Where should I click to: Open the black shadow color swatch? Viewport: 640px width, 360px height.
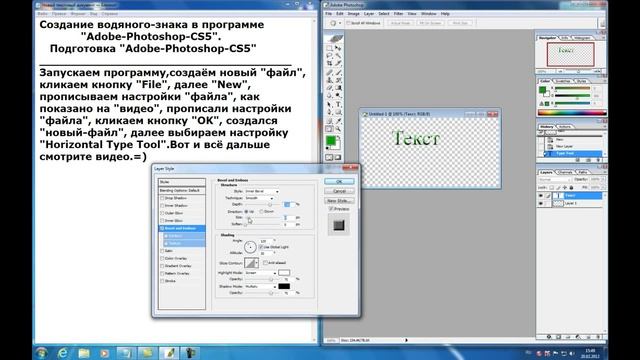tap(284, 287)
